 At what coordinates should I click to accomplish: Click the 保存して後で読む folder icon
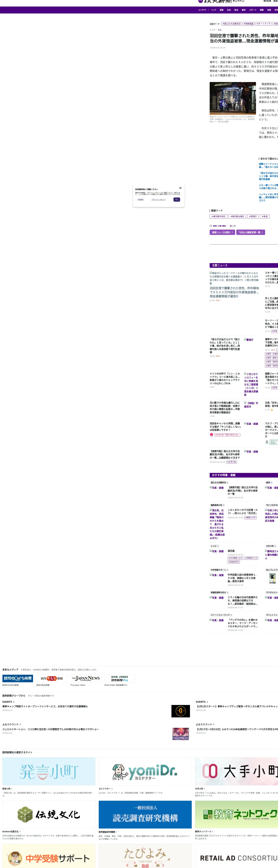point(211,226)
